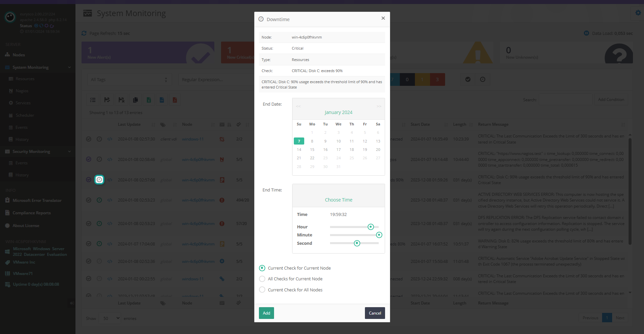Export table to CSV
The height and width of the screenshot is (334, 644).
tap(162, 100)
